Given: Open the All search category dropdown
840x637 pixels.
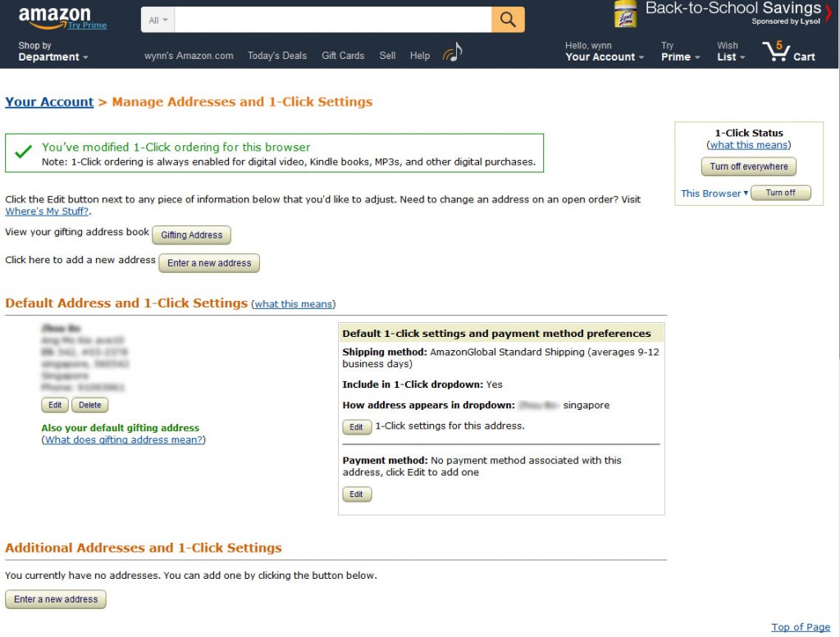Looking at the screenshot, I should pos(158,20).
